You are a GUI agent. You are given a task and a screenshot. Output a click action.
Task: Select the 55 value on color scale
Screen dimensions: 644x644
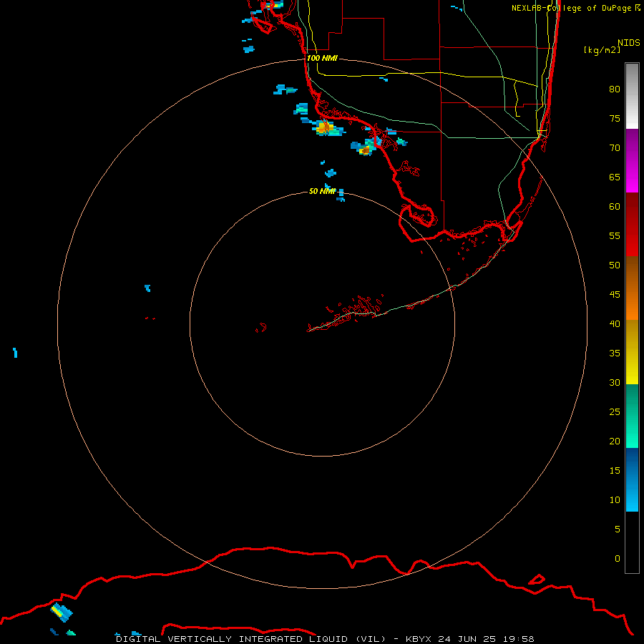click(615, 235)
